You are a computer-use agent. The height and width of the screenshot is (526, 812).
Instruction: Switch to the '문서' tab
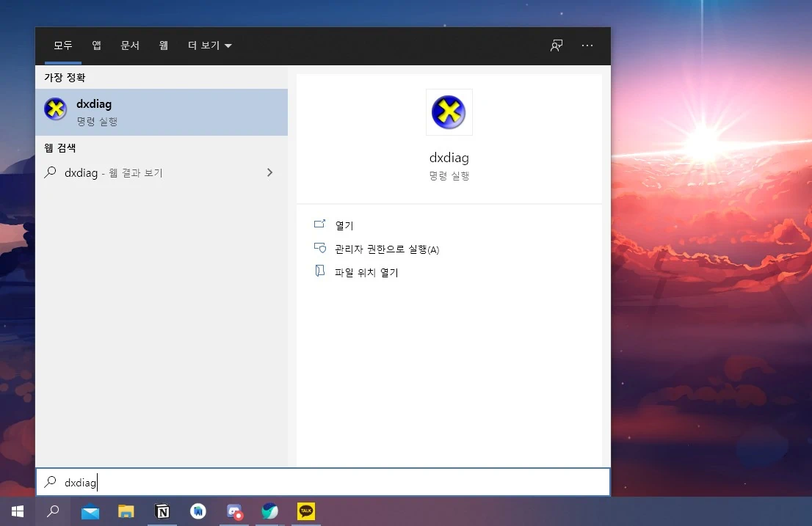tap(130, 45)
